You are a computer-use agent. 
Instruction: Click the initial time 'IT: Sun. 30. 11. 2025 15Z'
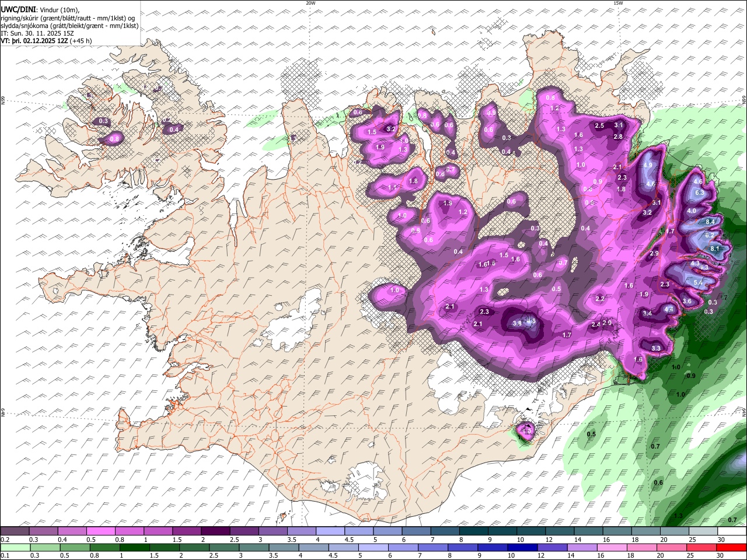(x=37, y=33)
